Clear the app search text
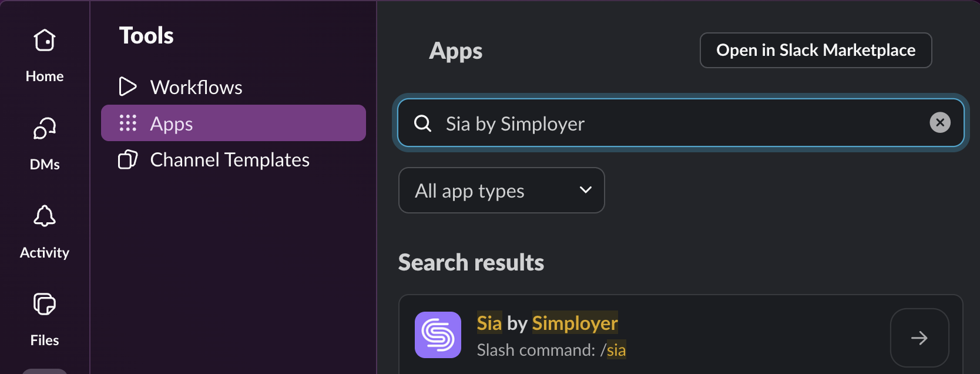 pyautogui.click(x=940, y=122)
